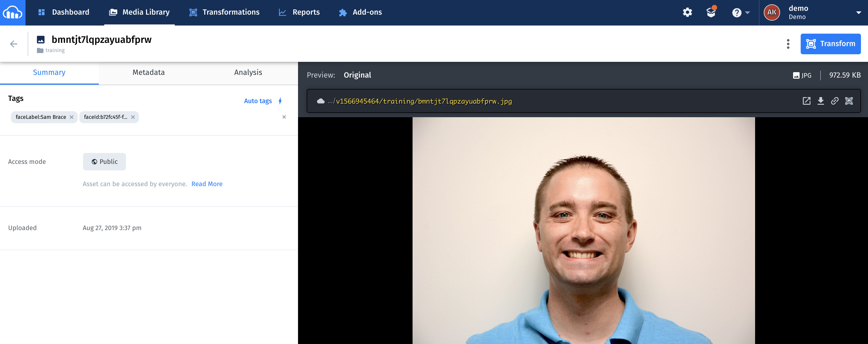This screenshot has width=868, height=344.
Task: Click the blue Transform button
Action: click(x=830, y=43)
